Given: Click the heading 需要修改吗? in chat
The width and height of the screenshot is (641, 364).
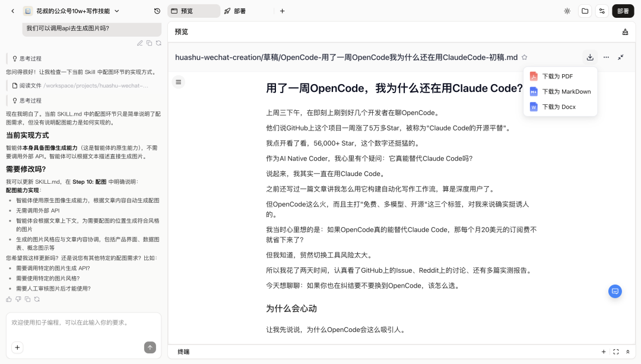Looking at the screenshot, I should point(26,169).
